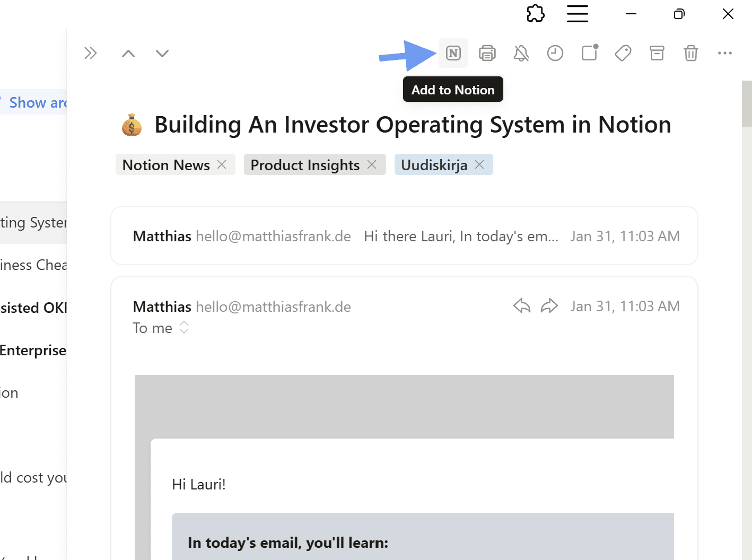Open the hamburger main menu
This screenshot has height=560, width=752.
tap(578, 14)
